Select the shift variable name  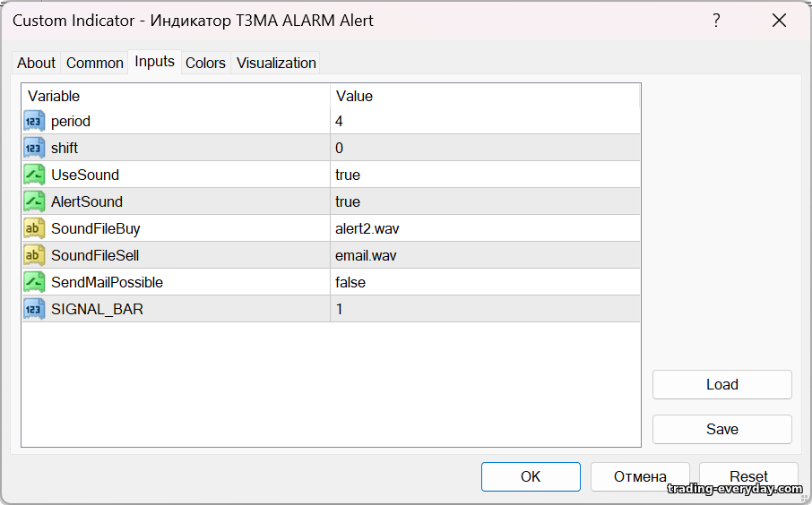(x=65, y=148)
